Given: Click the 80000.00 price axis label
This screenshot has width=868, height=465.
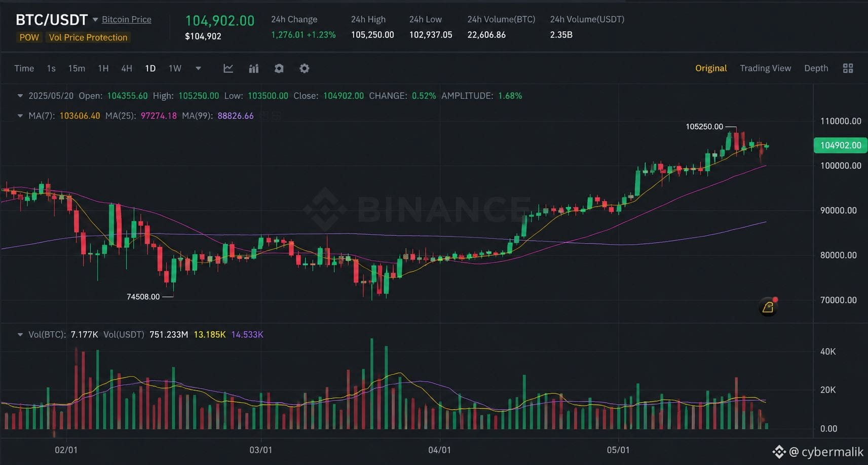Looking at the screenshot, I should point(839,255).
